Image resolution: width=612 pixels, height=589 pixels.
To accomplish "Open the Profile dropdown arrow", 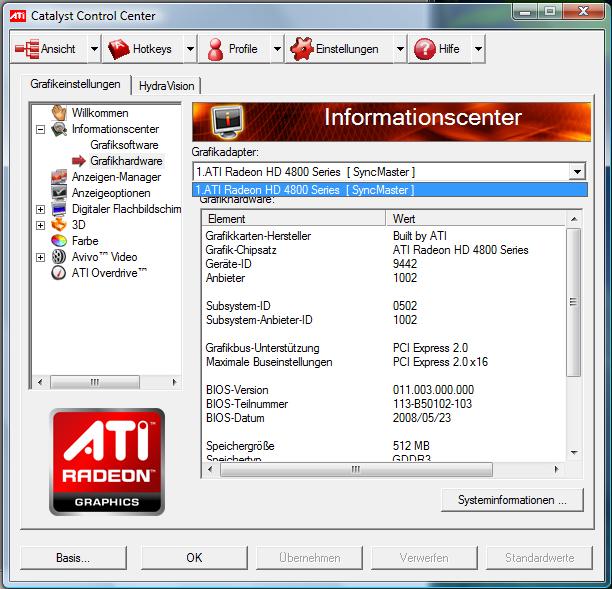I will pos(277,49).
